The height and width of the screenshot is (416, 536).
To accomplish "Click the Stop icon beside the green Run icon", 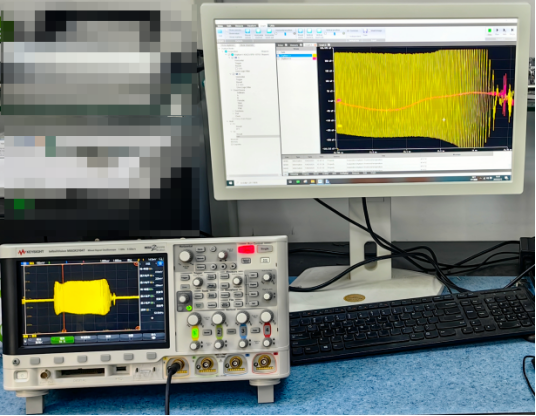I will (497, 30).
